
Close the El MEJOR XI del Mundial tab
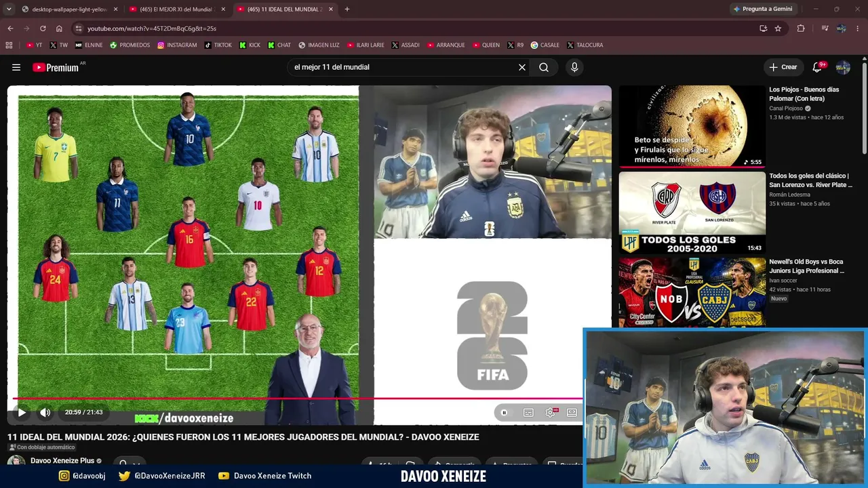pos(223,9)
